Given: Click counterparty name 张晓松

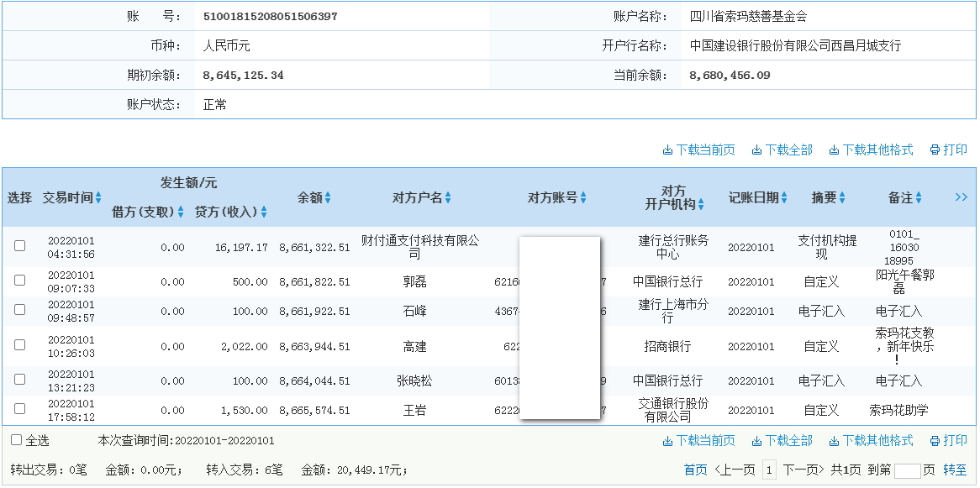Looking at the screenshot, I should point(414,380).
